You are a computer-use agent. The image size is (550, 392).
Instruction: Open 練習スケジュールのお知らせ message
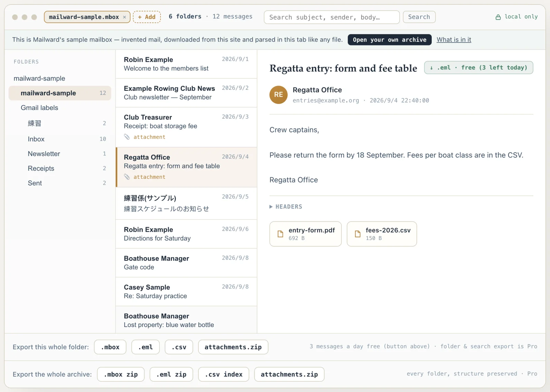[x=186, y=203]
